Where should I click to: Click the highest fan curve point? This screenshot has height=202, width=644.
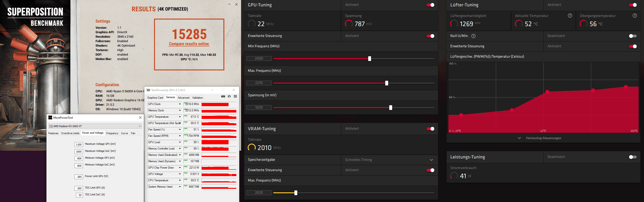pos(626,87)
